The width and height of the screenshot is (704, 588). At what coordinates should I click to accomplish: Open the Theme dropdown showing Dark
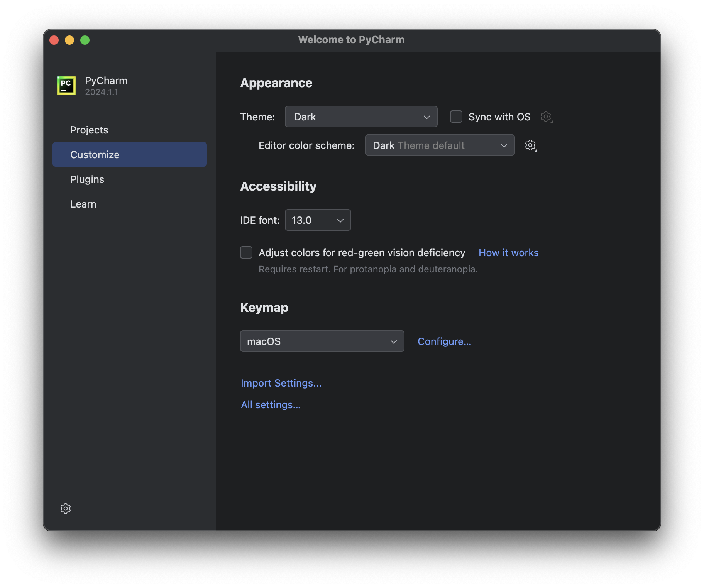[361, 117]
